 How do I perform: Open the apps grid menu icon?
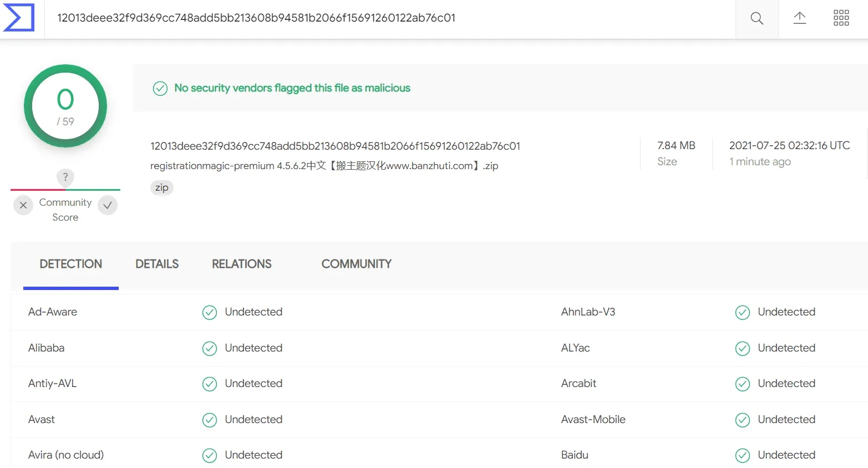841,18
